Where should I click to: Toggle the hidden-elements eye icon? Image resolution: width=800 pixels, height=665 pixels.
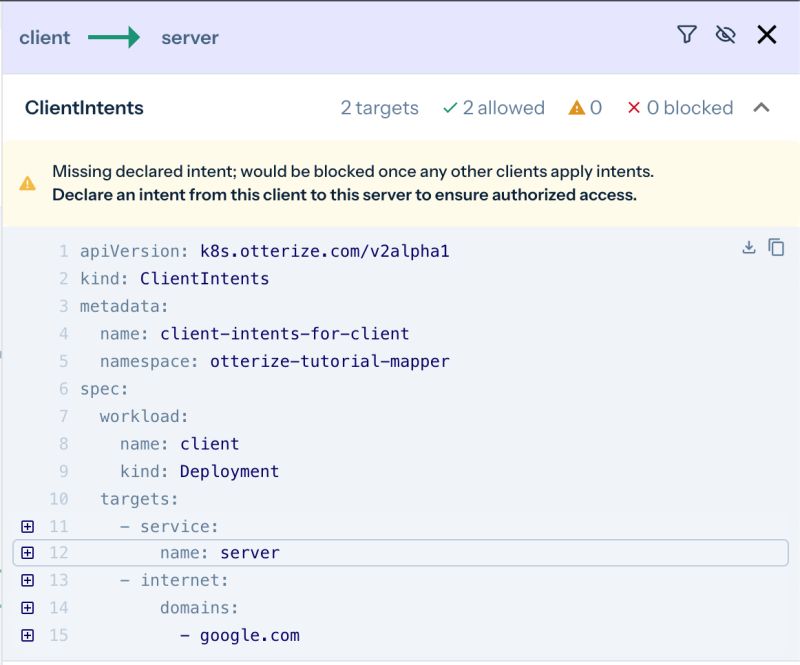[x=723, y=34]
